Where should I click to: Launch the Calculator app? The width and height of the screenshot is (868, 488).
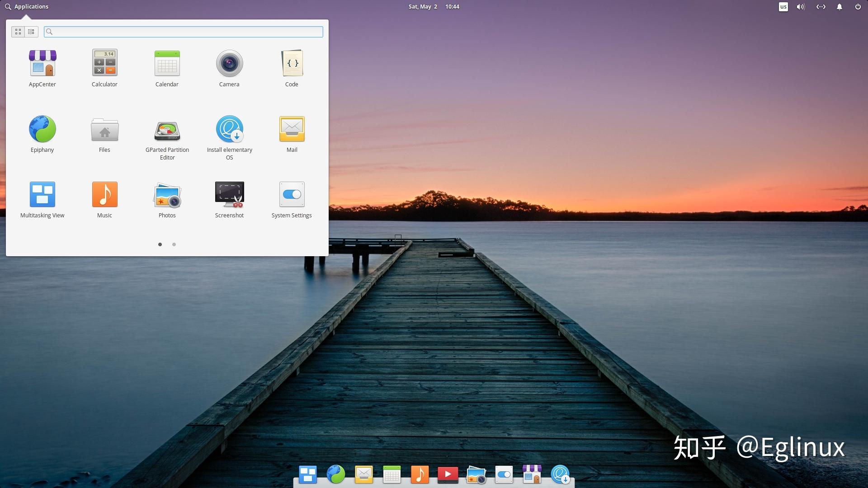(x=104, y=63)
